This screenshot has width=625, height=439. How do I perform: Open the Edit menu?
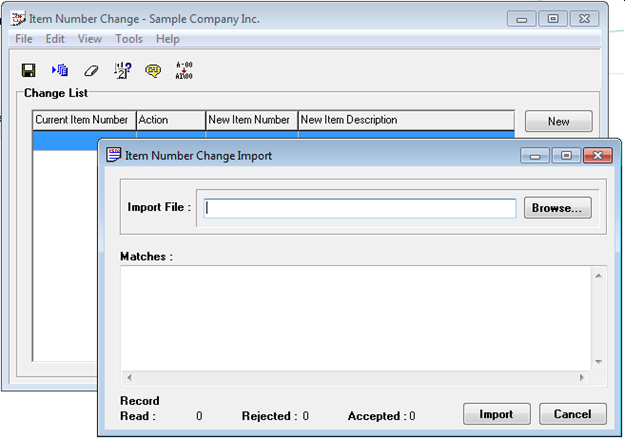pyautogui.click(x=55, y=39)
